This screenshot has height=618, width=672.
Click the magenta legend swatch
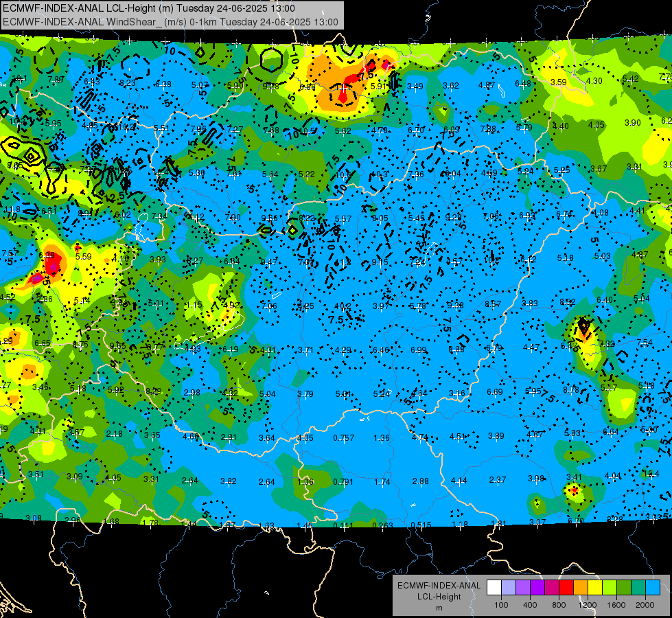click(552, 588)
